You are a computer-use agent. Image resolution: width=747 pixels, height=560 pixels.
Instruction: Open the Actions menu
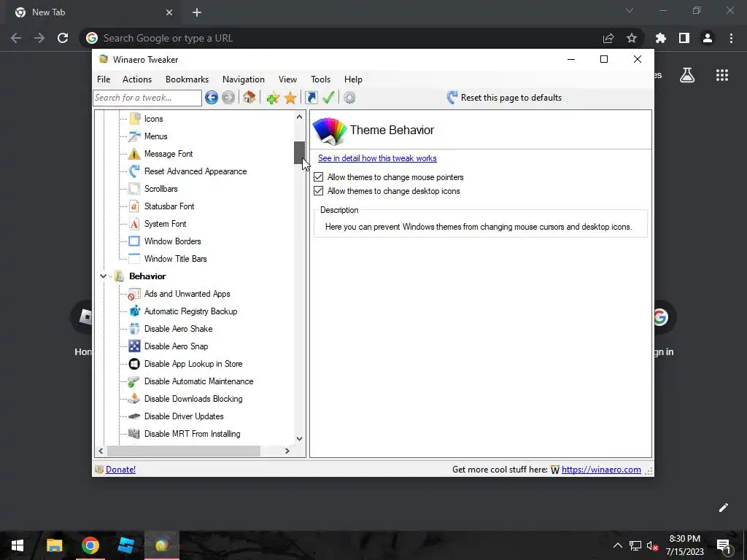(137, 79)
